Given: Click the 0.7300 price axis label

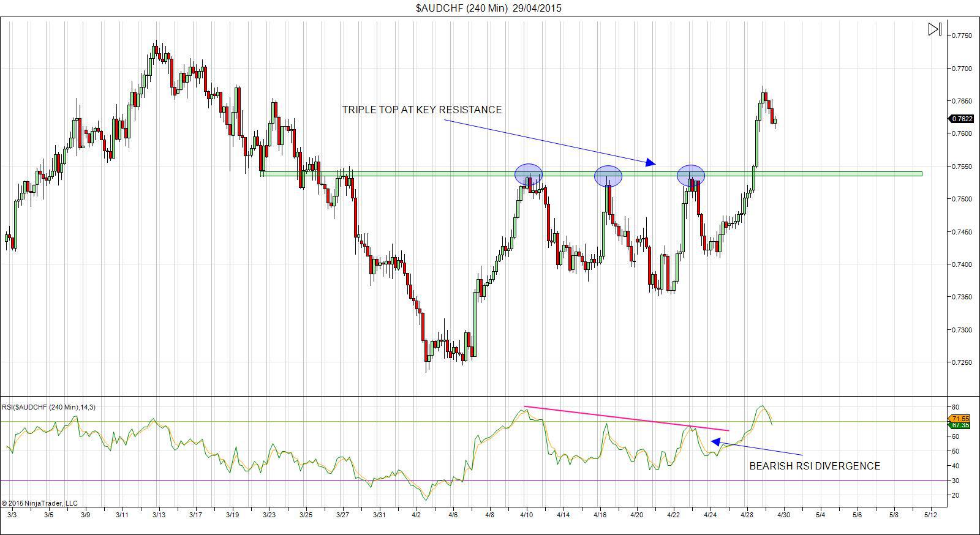Looking at the screenshot, I should 962,330.
